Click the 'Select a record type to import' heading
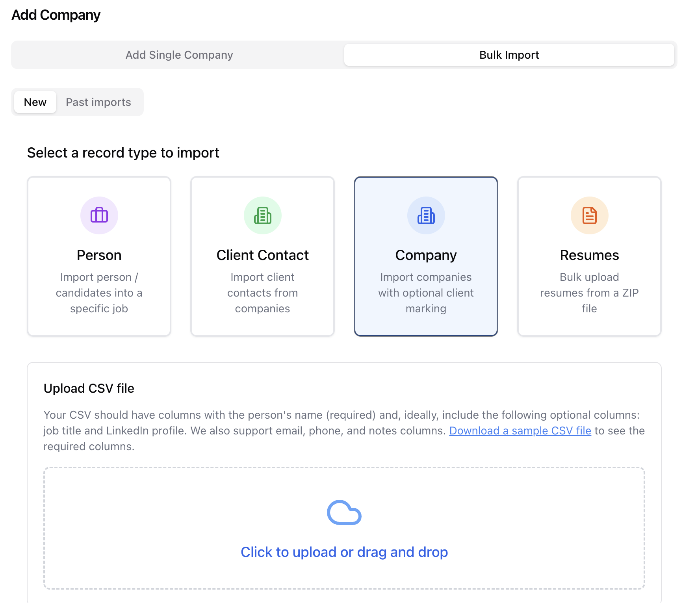Screen dimensions: 683x616 pos(123,153)
